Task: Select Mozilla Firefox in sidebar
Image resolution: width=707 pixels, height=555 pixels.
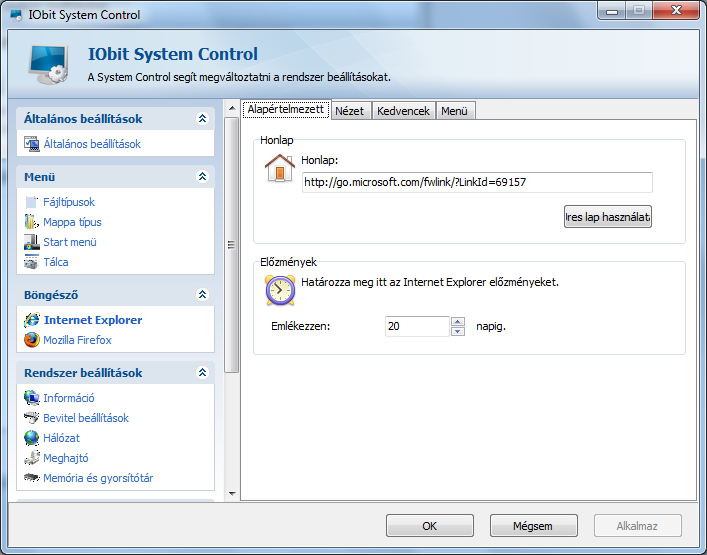Action: [77, 340]
